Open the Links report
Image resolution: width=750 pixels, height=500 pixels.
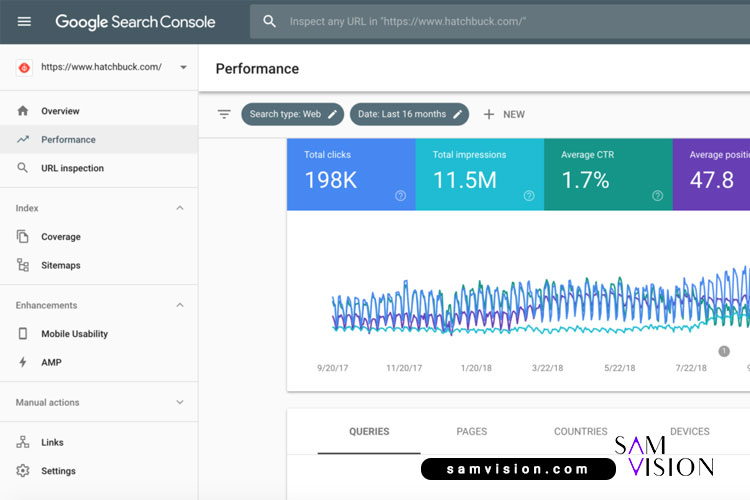pyautogui.click(x=99, y=443)
